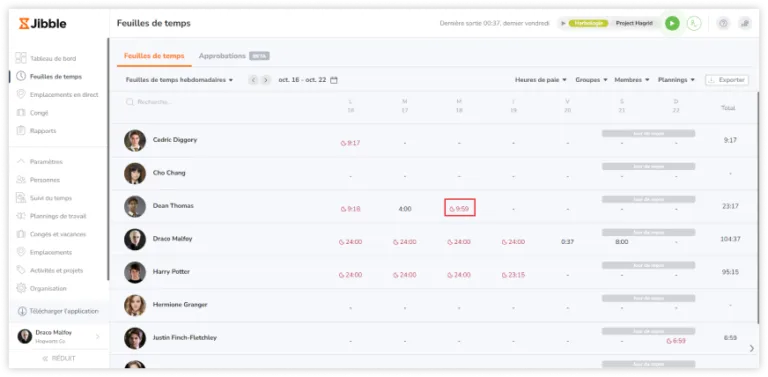Click Justin Finch-Fletchley's avatar
The height and width of the screenshot is (377, 768).
pyautogui.click(x=135, y=338)
